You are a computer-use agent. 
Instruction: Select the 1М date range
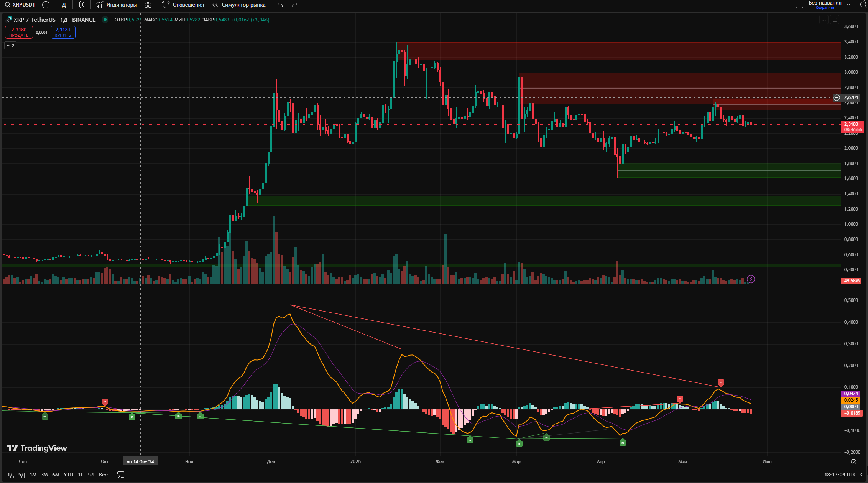33,475
